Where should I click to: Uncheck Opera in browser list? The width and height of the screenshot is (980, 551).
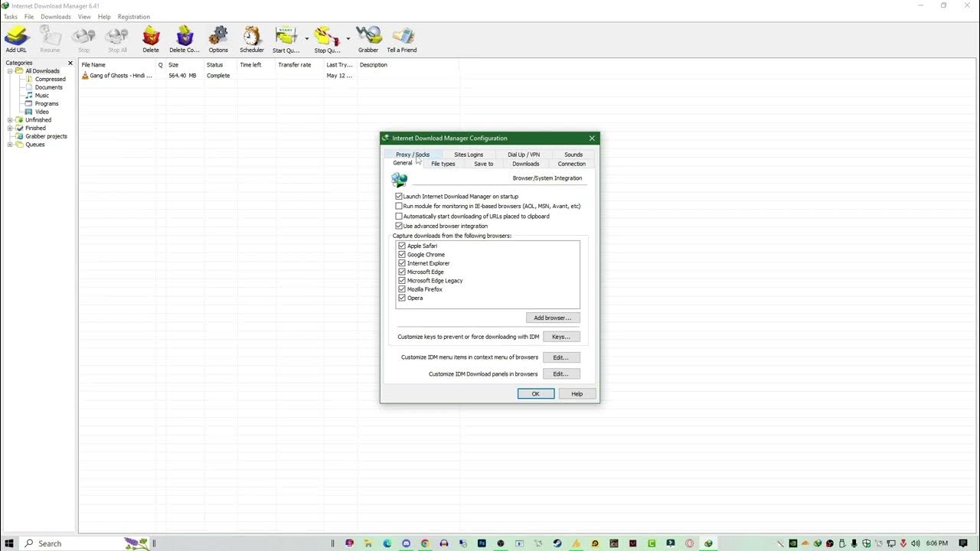(x=402, y=298)
